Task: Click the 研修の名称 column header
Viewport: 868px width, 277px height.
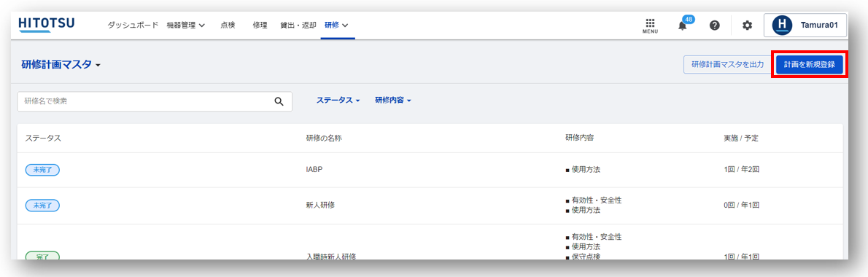Action: 324,138
